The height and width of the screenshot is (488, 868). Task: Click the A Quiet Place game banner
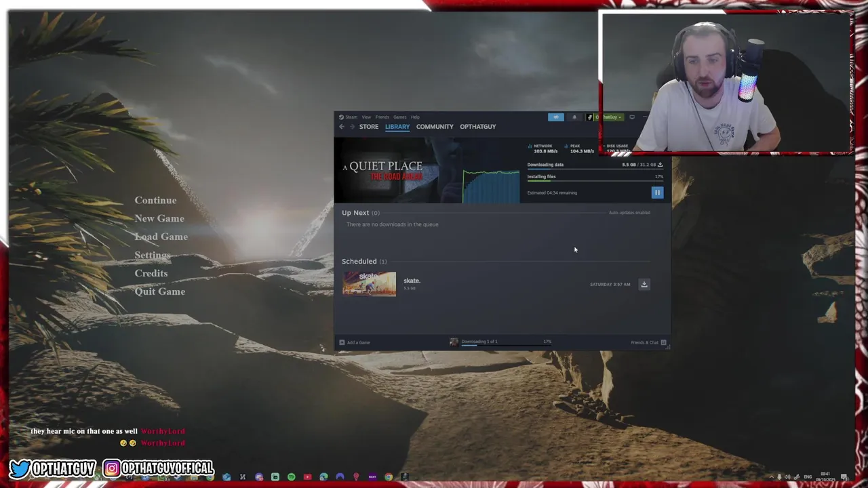click(x=399, y=171)
